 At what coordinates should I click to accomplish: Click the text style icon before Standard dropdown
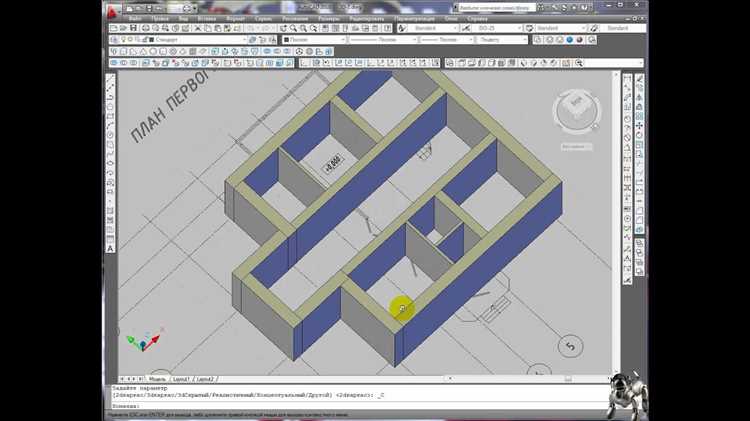(402, 28)
